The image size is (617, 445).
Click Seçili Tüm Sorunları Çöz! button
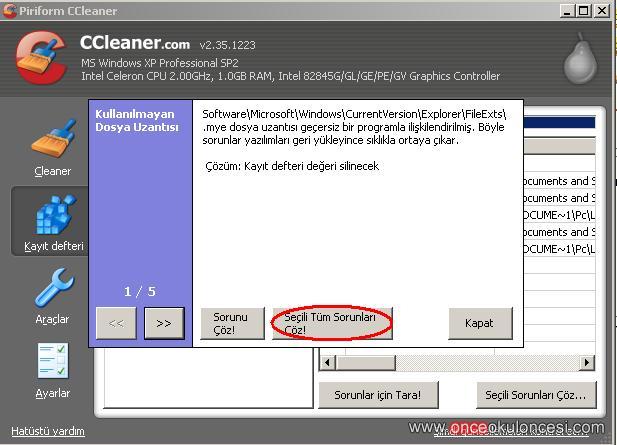pos(332,323)
